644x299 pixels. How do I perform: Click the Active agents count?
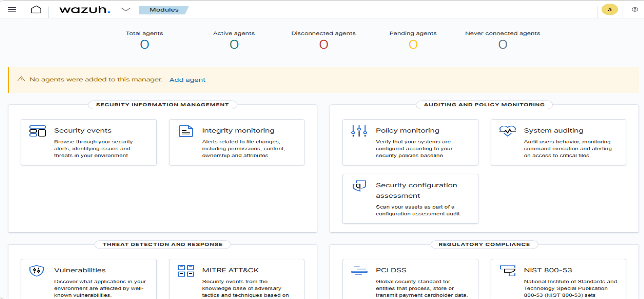point(234,44)
